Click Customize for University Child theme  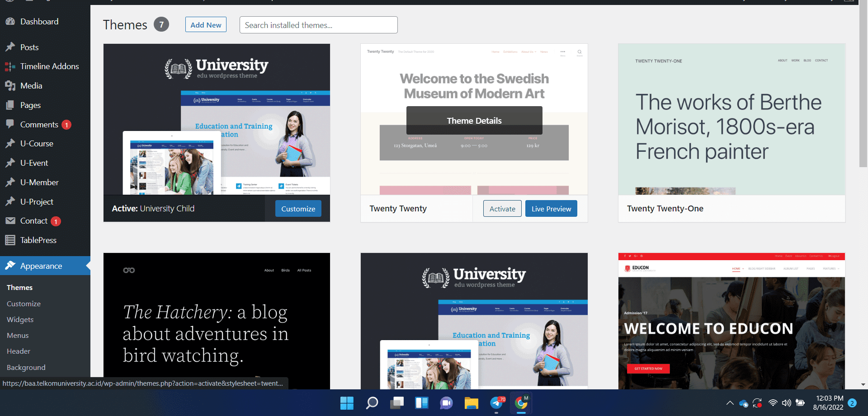298,209
